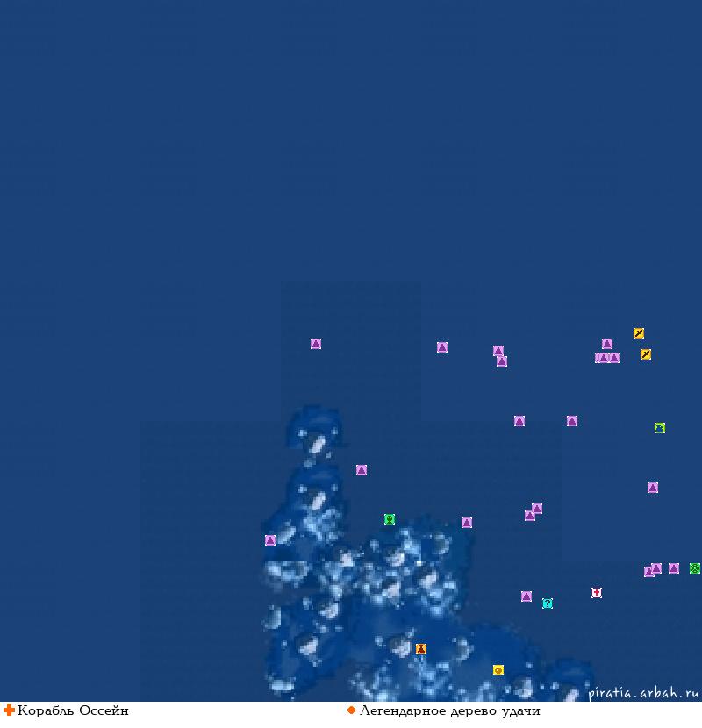
Task: Click the white marker with a red cross
Action: 597,593
